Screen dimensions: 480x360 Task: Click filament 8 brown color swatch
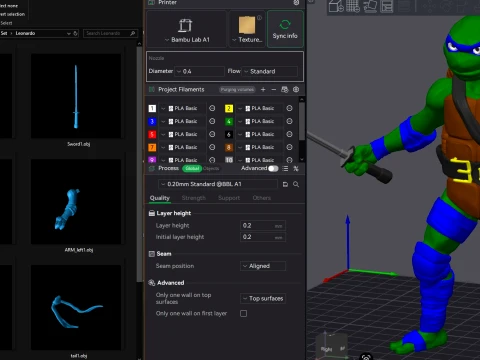229,147
